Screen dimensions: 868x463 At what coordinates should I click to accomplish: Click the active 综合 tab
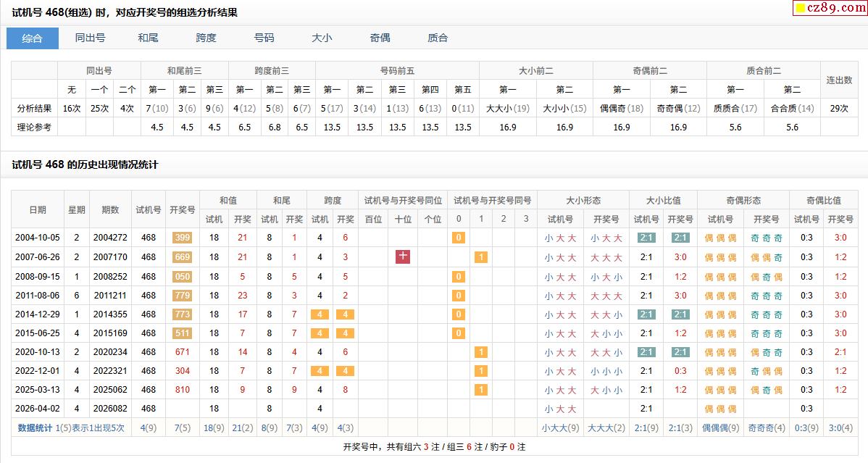coord(33,38)
